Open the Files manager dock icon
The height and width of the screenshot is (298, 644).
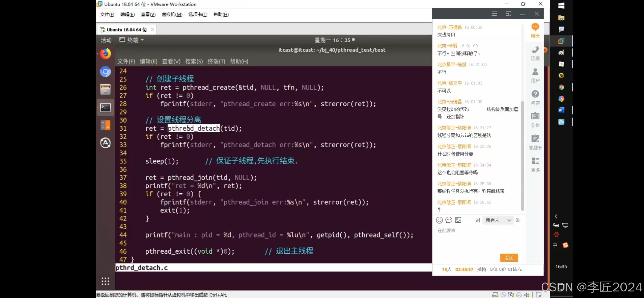point(105,90)
